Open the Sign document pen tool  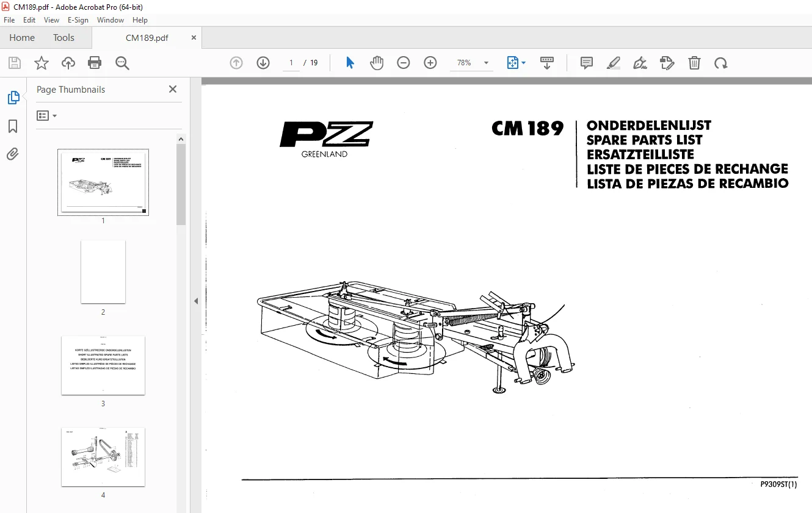tap(640, 63)
